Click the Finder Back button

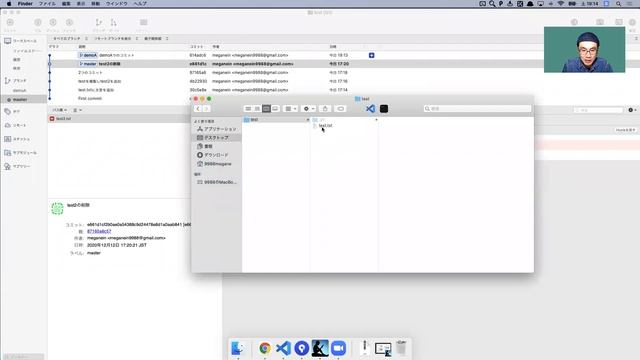198,109
